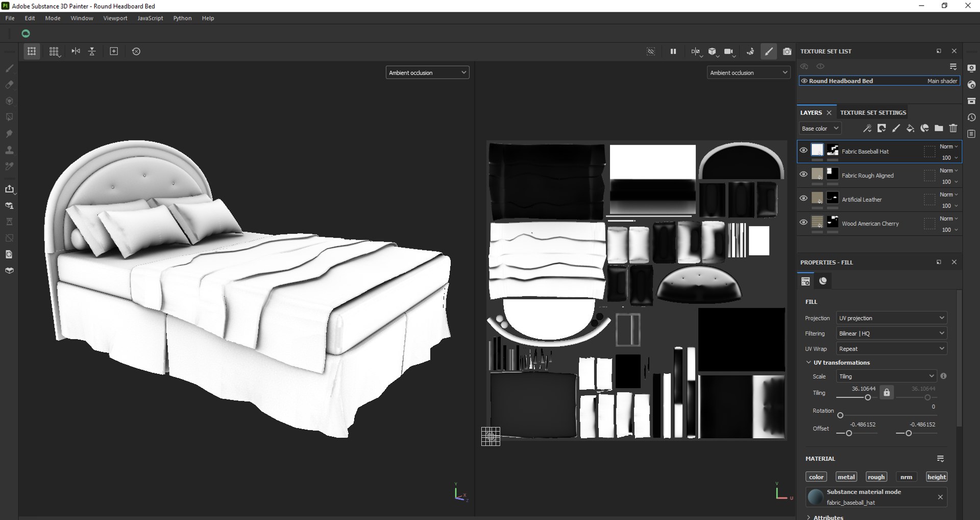Select the Paint brush tool in left toolbar
The image size is (980, 520).
(x=9, y=68)
